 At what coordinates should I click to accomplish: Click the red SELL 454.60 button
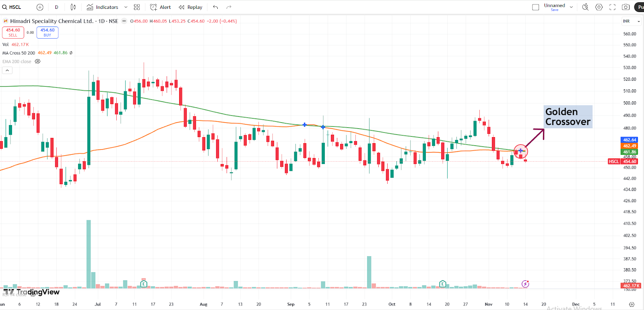click(x=13, y=33)
